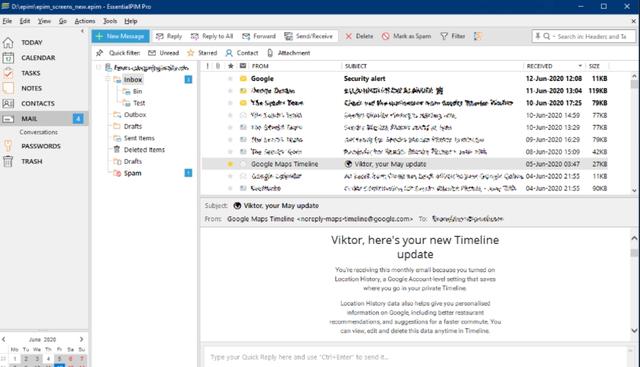Image resolution: width=640 pixels, height=367 pixels.
Task: Open the Edit menu
Action: point(25,21)
